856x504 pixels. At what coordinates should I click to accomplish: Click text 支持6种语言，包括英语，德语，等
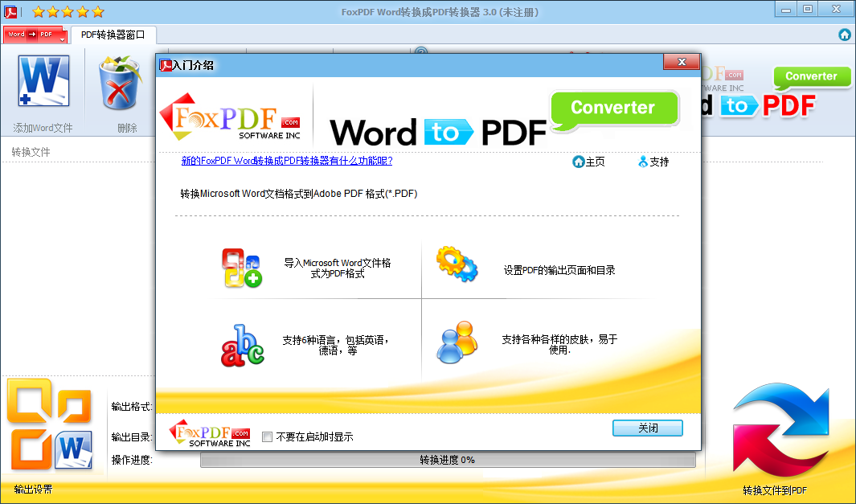(336, 345)
